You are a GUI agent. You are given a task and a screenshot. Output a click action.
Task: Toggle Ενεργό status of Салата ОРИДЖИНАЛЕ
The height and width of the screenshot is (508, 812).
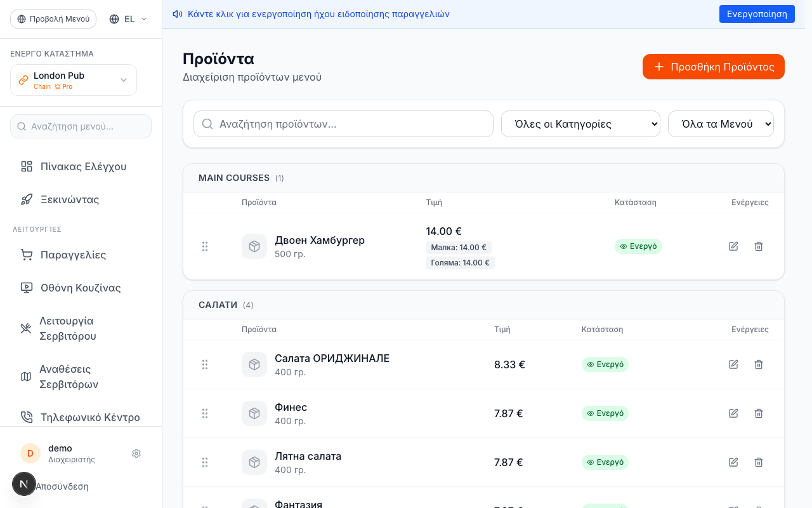pos(605,364)
